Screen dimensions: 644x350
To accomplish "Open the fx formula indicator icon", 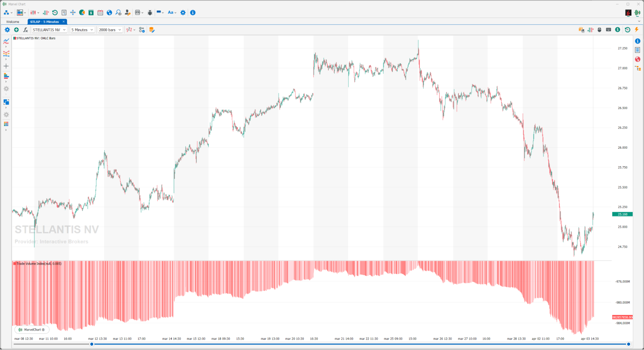I will coord(25,30).
